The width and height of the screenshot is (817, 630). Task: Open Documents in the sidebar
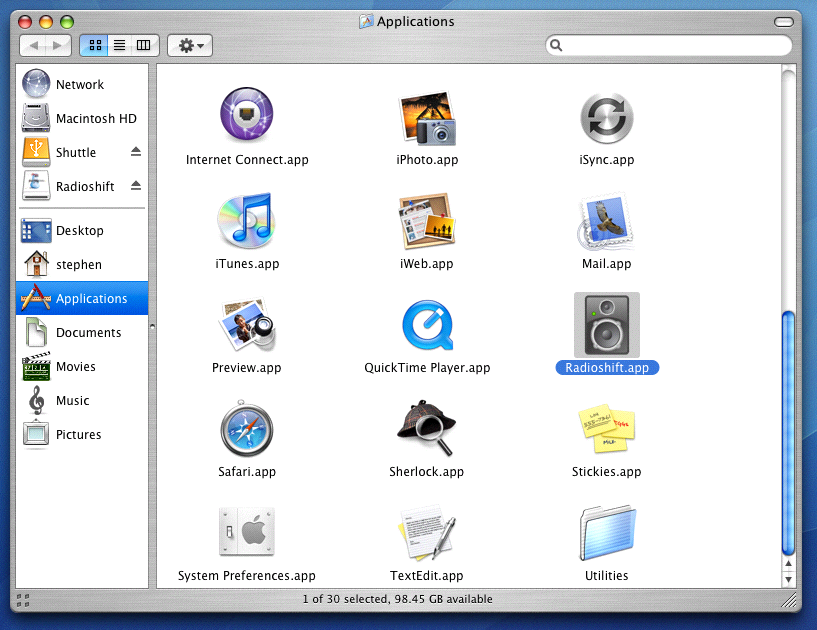[82, 332]
